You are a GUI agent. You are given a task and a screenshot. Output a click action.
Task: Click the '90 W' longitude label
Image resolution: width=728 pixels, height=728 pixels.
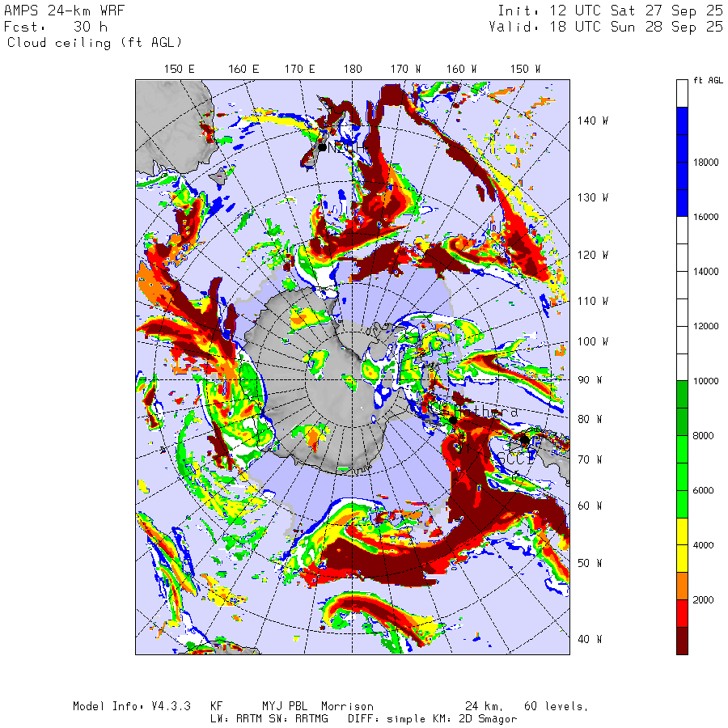[x=590, y=380]
